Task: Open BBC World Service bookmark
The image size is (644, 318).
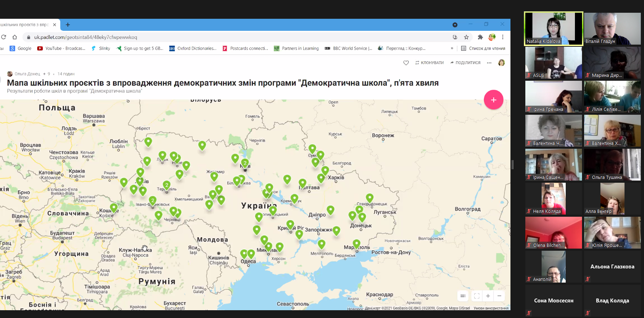Action: 349,49
